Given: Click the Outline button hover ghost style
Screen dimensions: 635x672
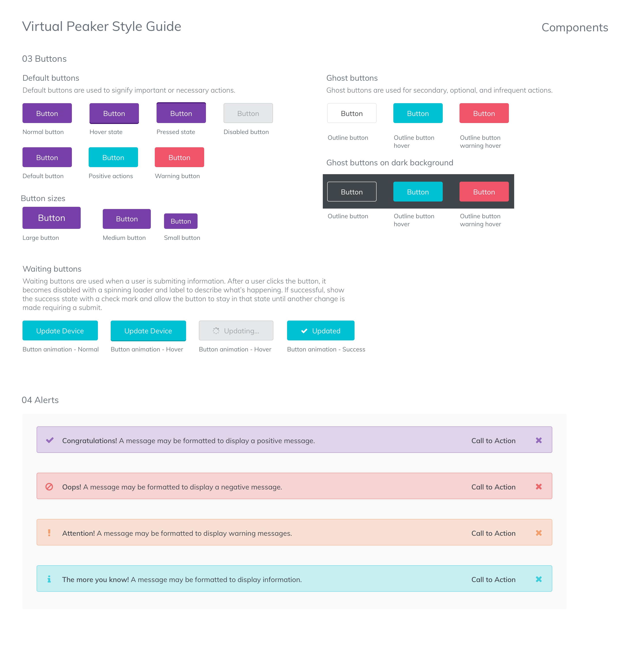Looking at the screenshot, I should 418,113.
